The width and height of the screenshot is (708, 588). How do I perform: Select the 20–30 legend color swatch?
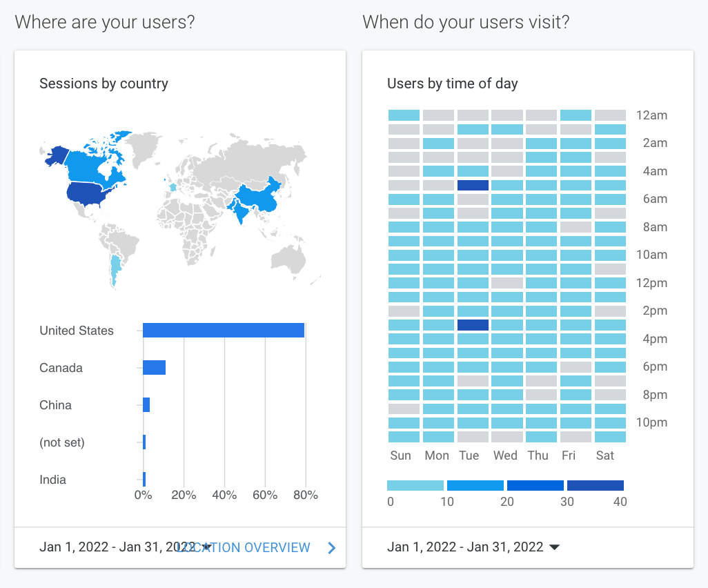pos(535,485)
